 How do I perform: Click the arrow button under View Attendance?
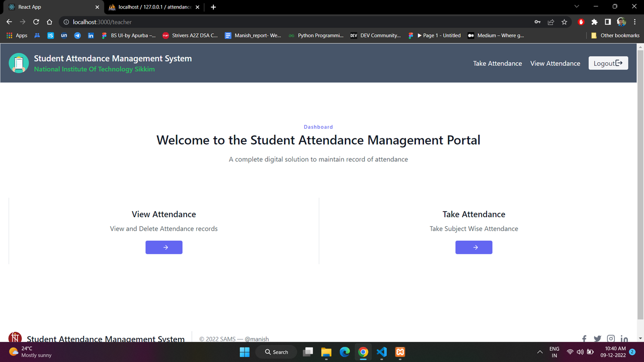[164, 247]
